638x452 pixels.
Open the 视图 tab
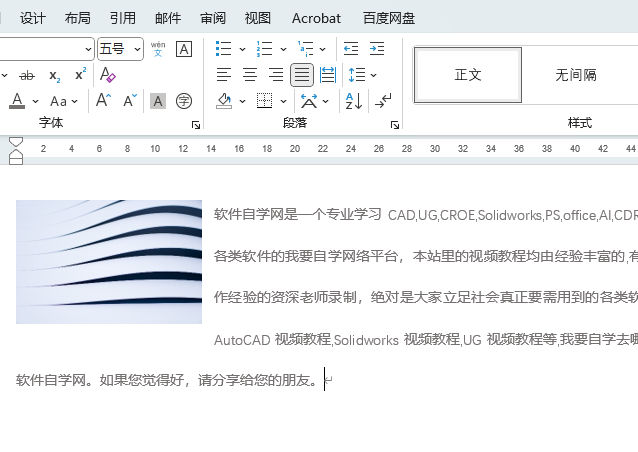coord(258,18)
